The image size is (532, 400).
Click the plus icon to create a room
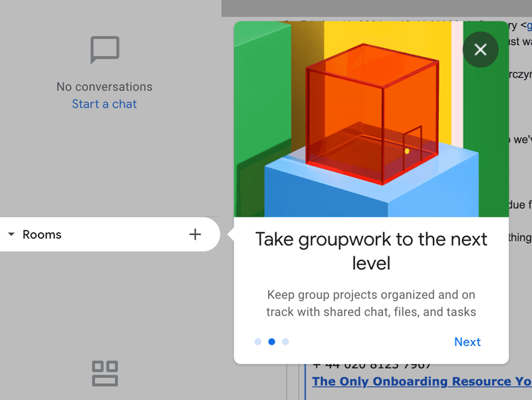coord(195,235)
